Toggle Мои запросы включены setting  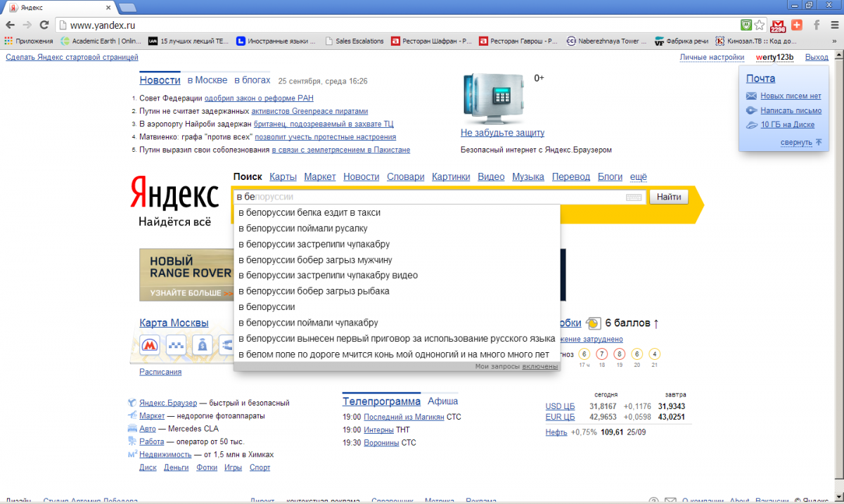(539, 366)
